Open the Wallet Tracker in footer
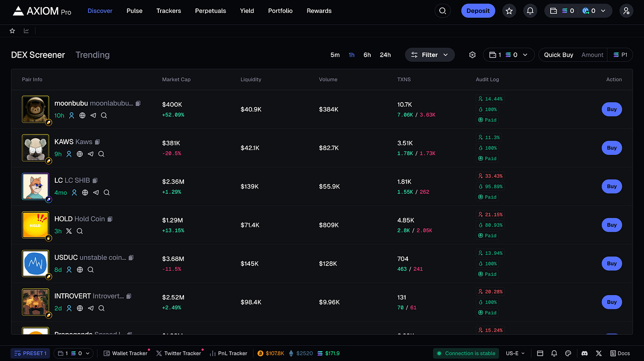This screenshot has width=644, height=361. [x=126, y=353]
